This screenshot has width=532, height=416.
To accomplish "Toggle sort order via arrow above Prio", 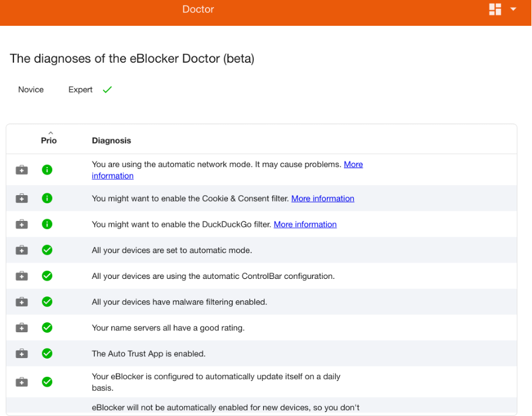I will 50,132.
